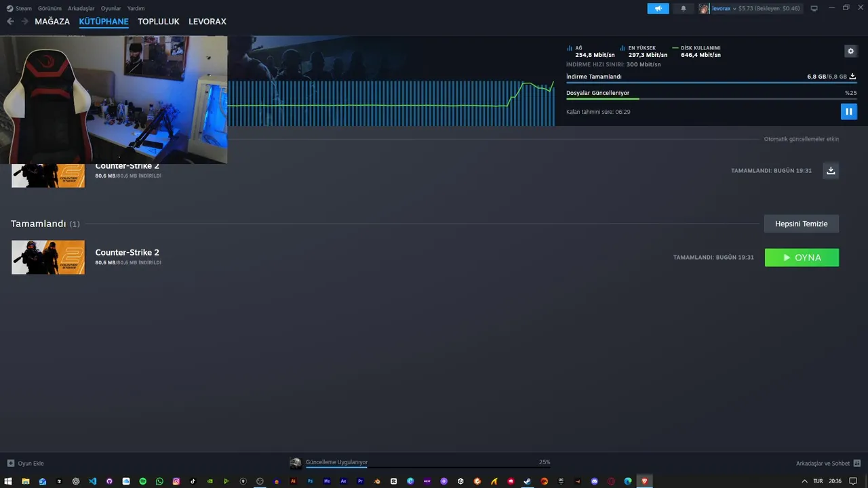
Task: Click the friends chat grid icon
Action: (x=857, y=464)
